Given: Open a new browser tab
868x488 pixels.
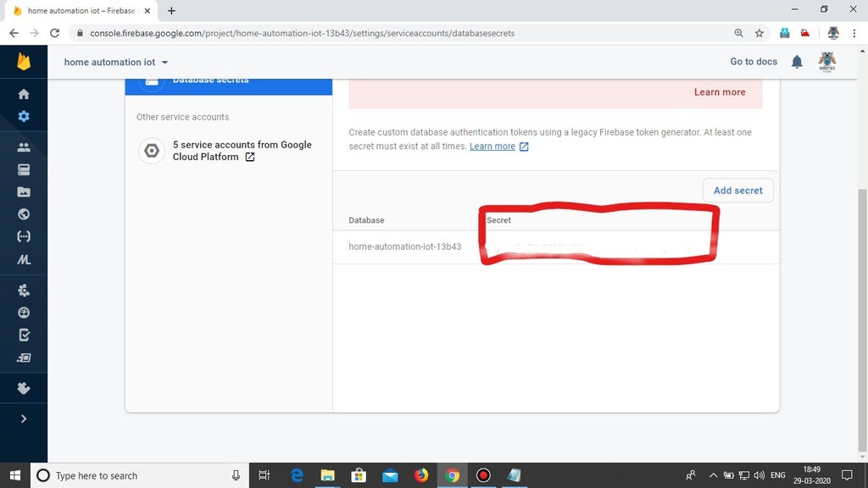Looking at the screenshot, I should pos(171,10).
